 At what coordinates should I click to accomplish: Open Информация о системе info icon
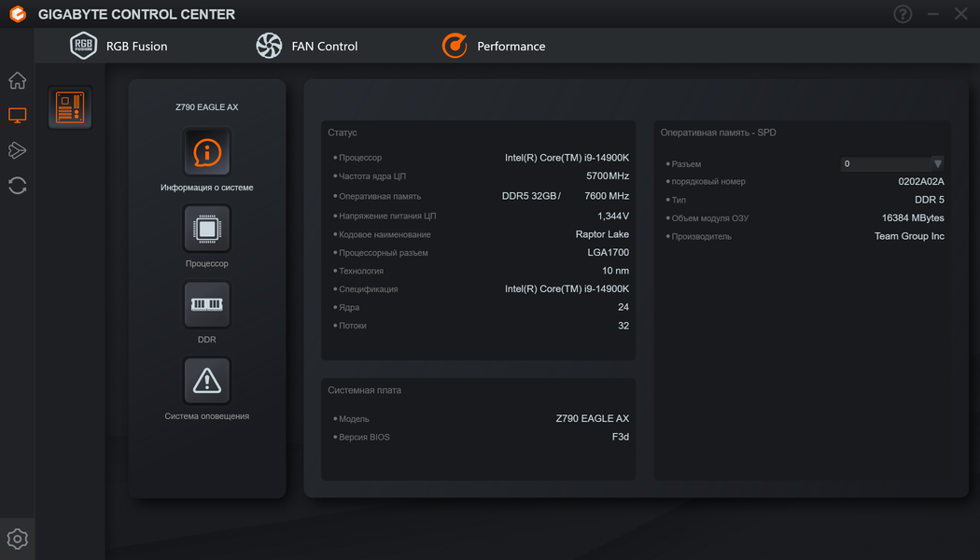pos(207,152)
